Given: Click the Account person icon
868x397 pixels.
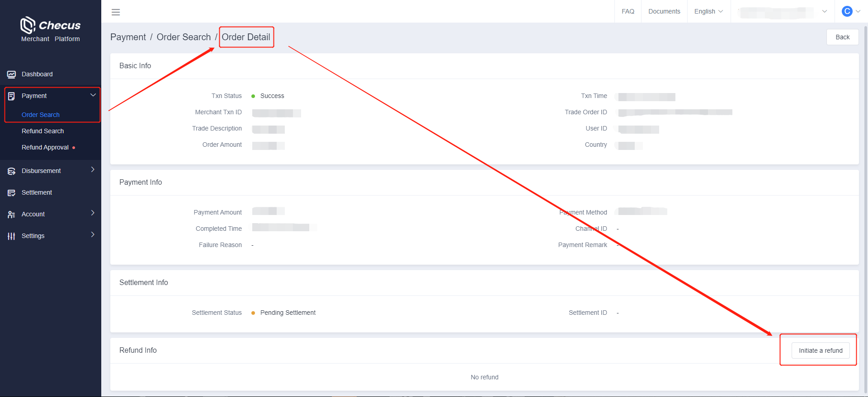Looking at the screenshot, I should click(11, 215).
